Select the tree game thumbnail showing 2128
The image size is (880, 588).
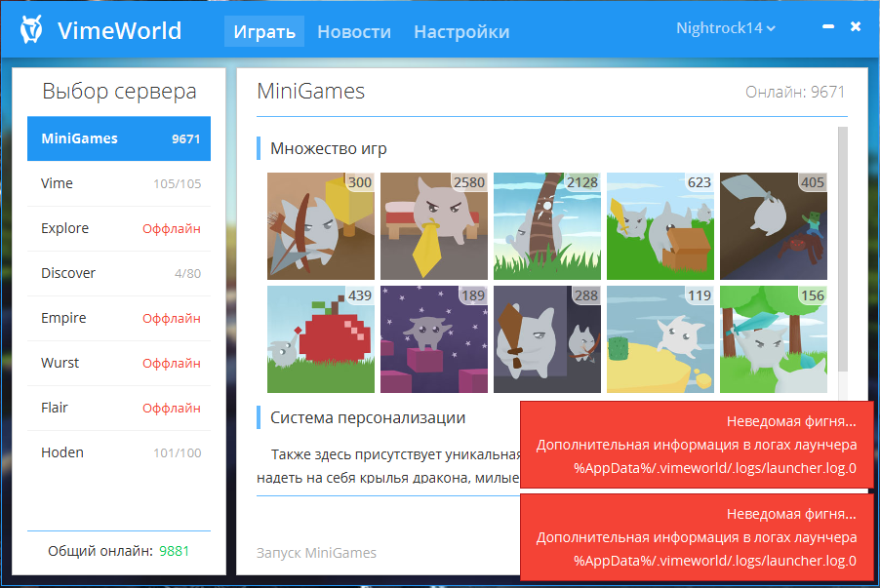pos(546,226)
